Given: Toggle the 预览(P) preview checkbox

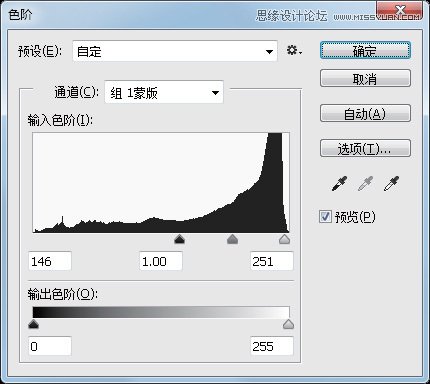Looking at the screenshot, I should pyautogui.click(x=325, y=217).
